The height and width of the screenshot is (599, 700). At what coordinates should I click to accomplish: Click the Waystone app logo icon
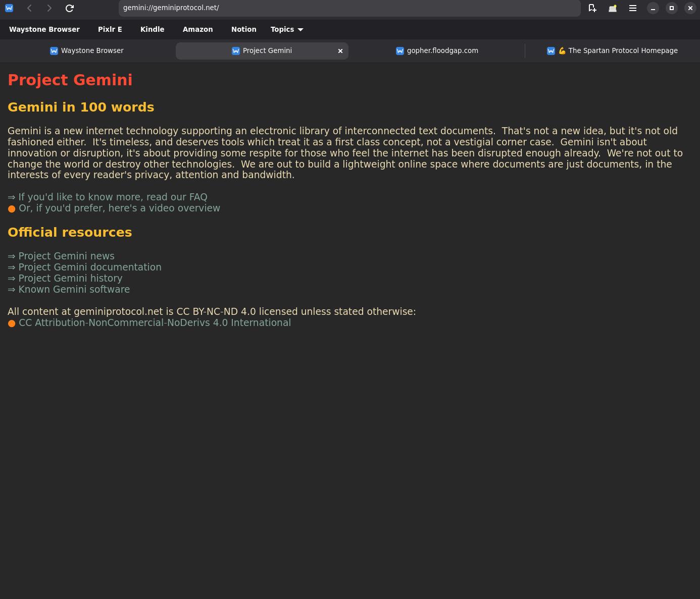click(x=9, y=8)
